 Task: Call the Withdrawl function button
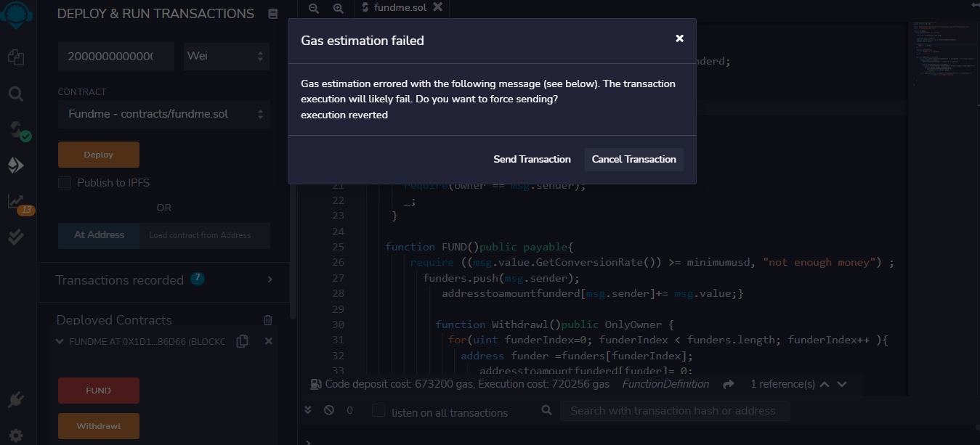pyautogui.click(x=99, y=426)
